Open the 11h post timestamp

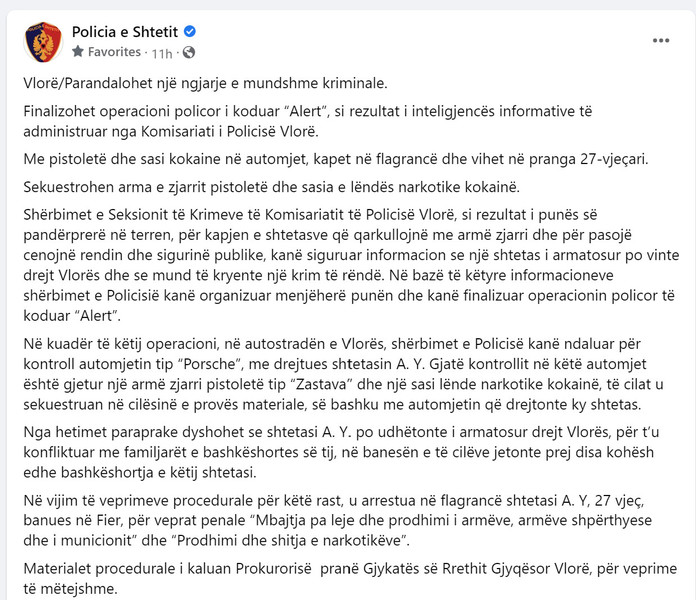[162, 53]
